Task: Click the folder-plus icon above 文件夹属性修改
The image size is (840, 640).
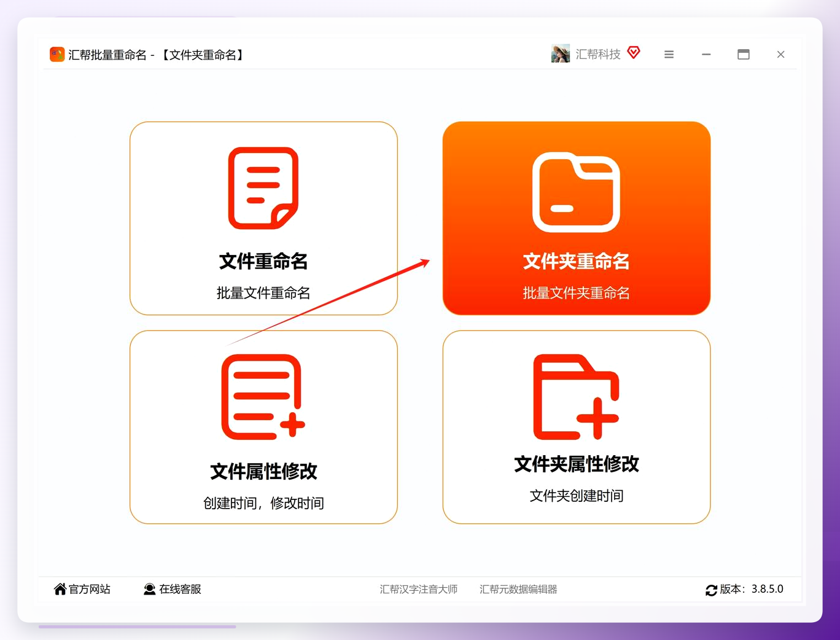Action: coord(576,397)
